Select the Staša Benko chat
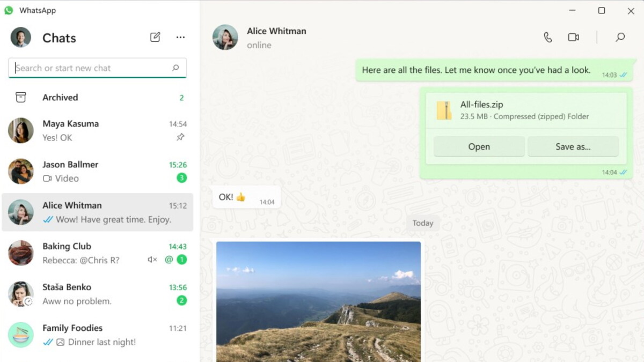 (97, 293)
